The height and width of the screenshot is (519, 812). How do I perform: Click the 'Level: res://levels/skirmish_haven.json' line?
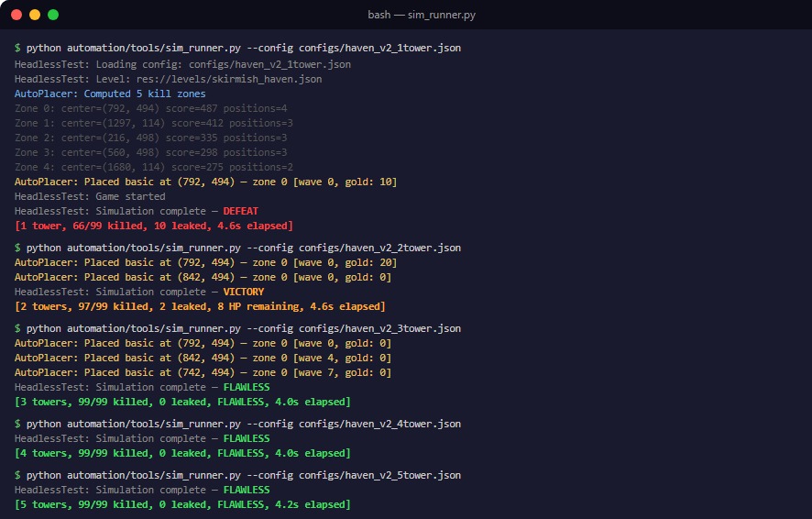click(x=169, y=79)
